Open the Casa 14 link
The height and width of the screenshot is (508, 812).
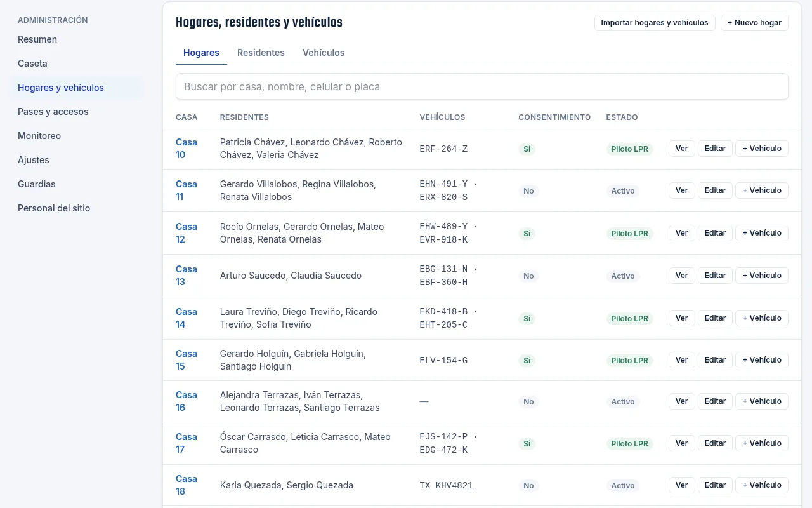187,318
